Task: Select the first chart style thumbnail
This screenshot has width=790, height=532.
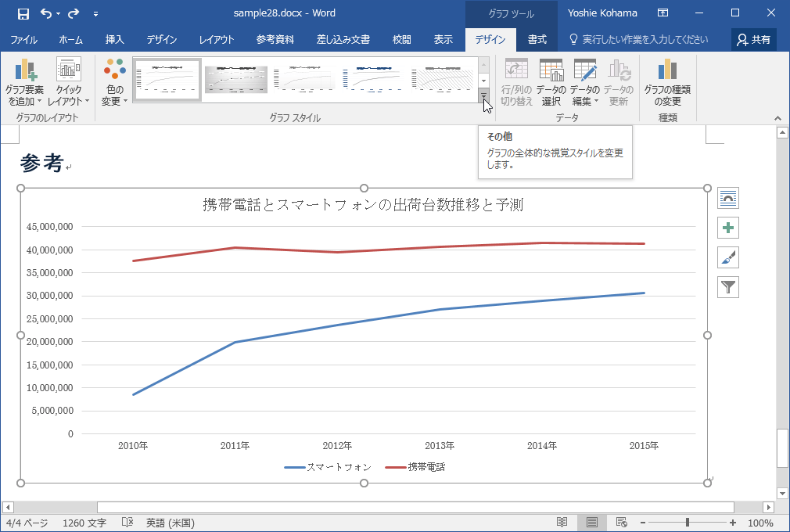Action: 167,79
